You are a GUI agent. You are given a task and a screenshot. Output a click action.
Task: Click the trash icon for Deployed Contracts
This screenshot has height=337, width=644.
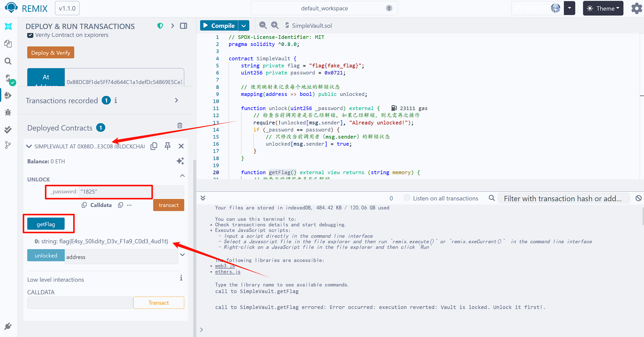pyautogui.click(x=180, y=125)
